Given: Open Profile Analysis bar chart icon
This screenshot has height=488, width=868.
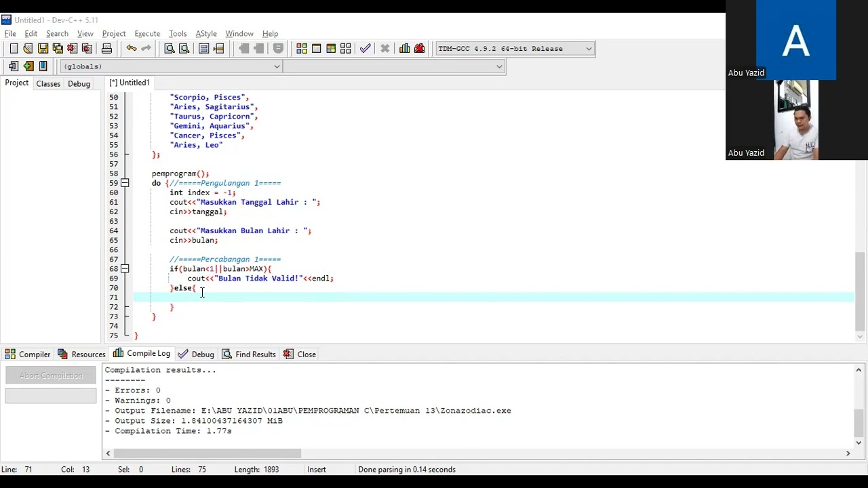Looking at the screenshot, I should coord(405,48).
